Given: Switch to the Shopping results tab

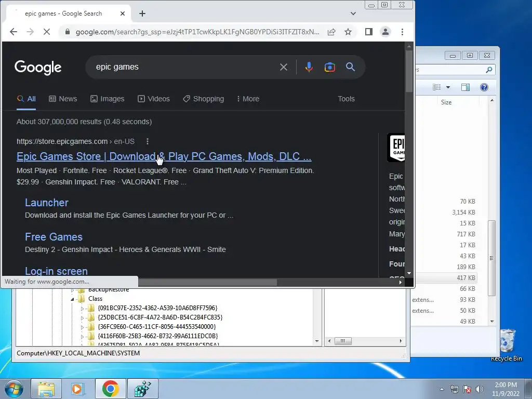Looking at the screenshot, I should click(x=203, y=99).
